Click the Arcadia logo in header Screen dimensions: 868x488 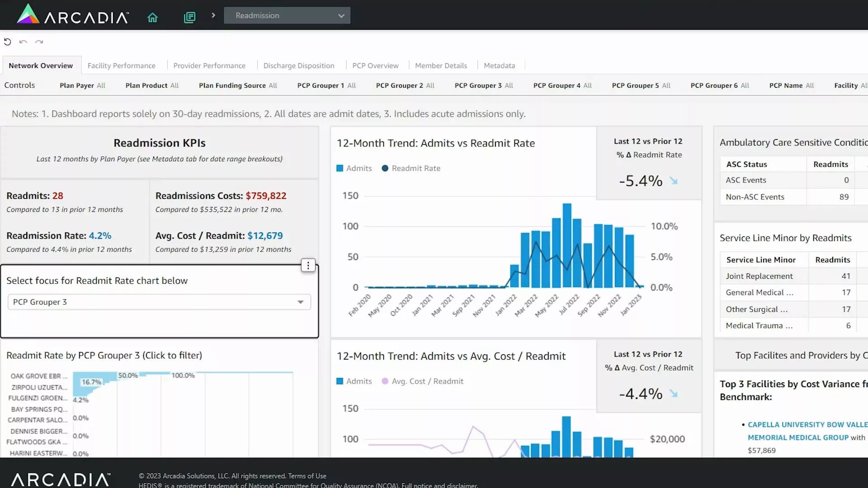(x=72, y=15)
